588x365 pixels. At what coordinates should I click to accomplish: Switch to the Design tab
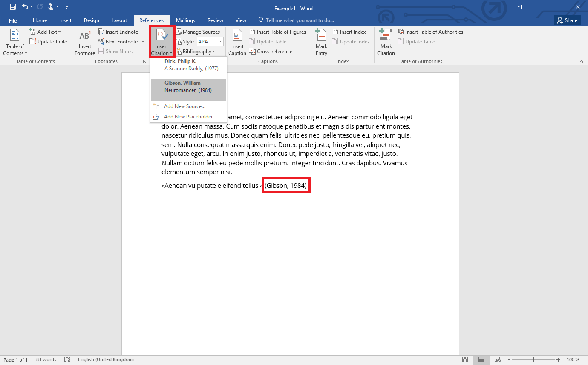point(92,20)
